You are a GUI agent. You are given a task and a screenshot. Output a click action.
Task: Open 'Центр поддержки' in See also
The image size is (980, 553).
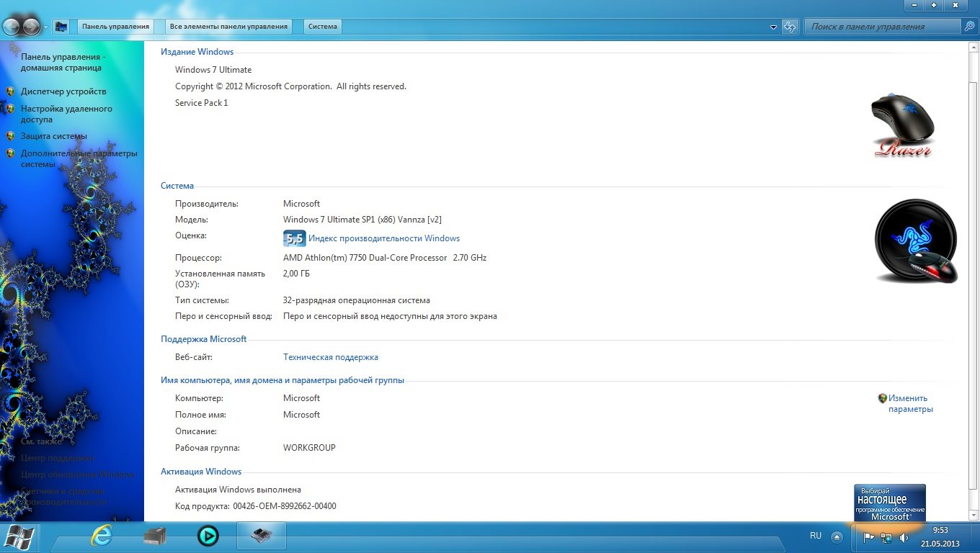[x=58, y=458]
